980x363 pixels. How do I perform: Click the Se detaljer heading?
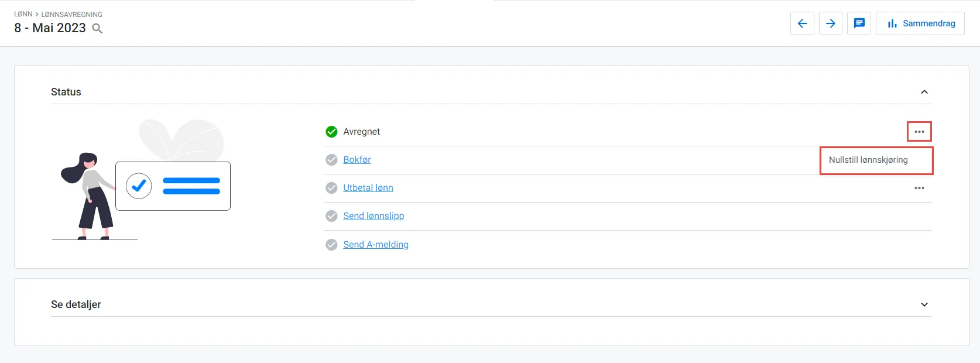click(x=76, y=304)
